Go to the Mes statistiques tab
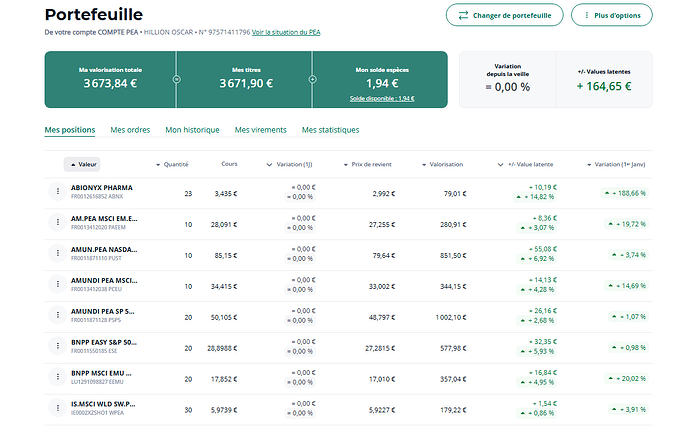The width and height of the screenshot is (690, 447). [330, 130]
